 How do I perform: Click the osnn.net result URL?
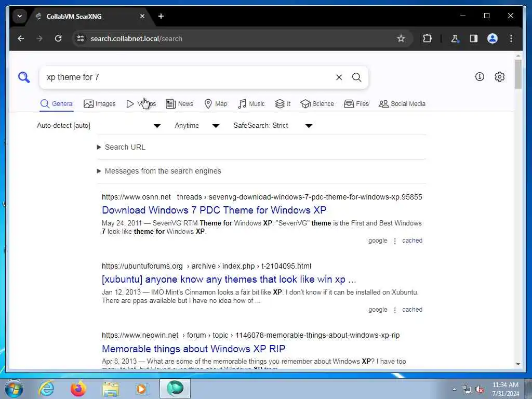[x=262, y=197]
